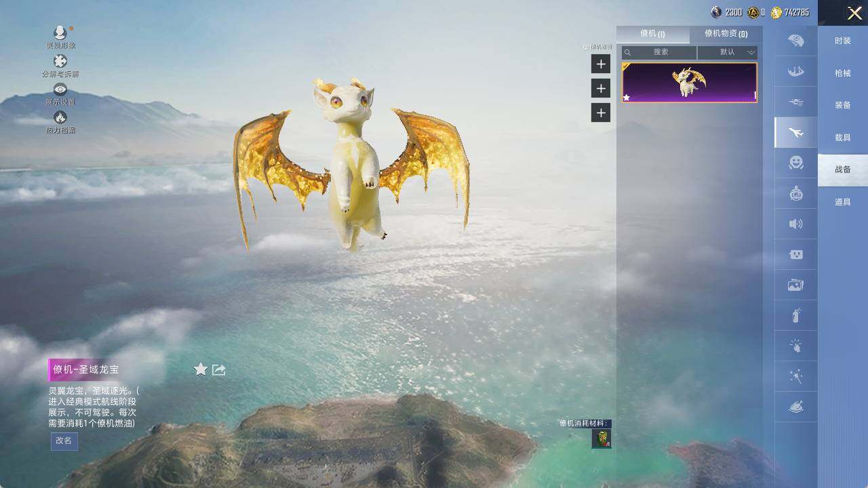This screenshot has height=488, width=868.
Task: Open the smiley emote category icon
Action: pos(796,163)
